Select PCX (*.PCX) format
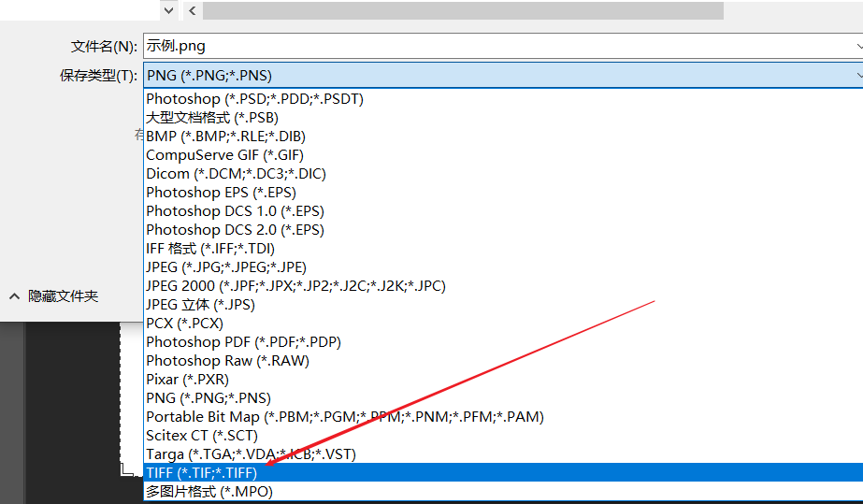 [x=503, y=324]
